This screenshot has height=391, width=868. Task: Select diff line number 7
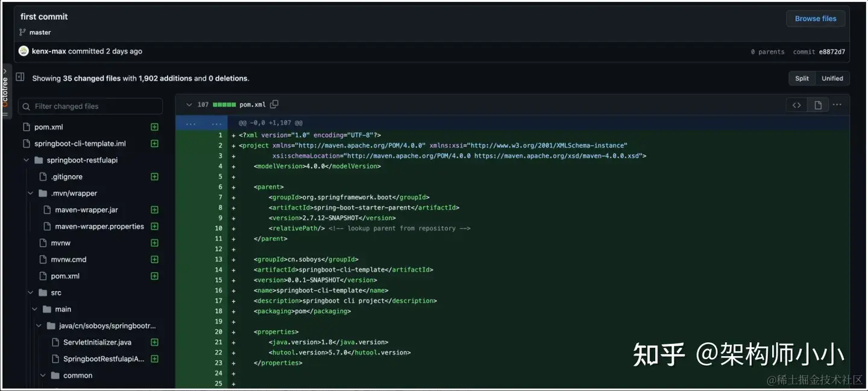click(x=220, y=197)
